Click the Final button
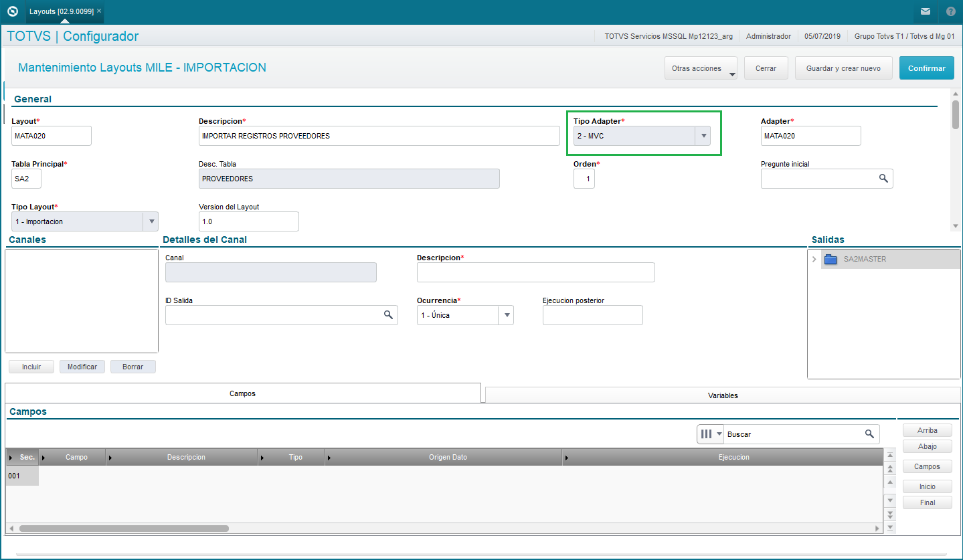 click(928, 502)
